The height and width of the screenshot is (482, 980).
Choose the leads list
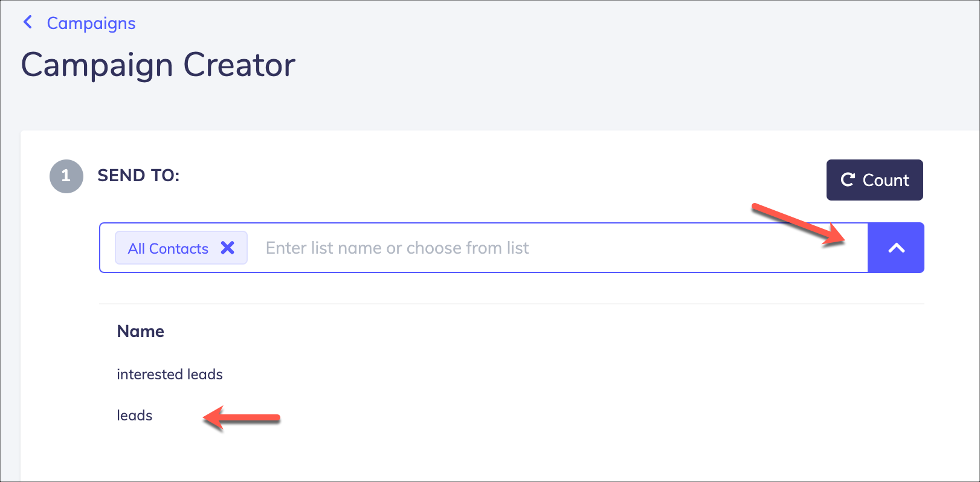pos(135,416)
